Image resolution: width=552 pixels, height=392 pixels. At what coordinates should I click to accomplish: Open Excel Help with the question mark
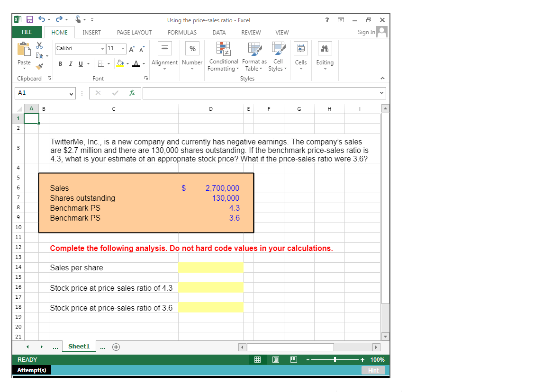tap(327, 20)
